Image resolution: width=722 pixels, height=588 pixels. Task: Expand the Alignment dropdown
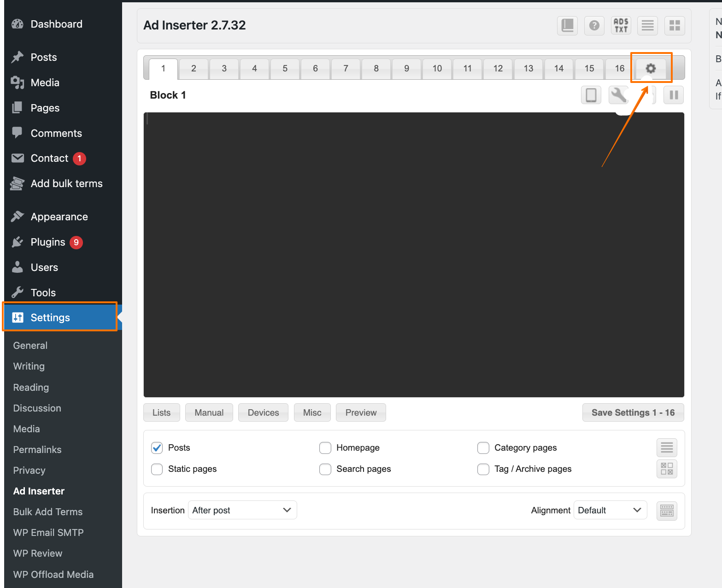(x=610, y=510)
